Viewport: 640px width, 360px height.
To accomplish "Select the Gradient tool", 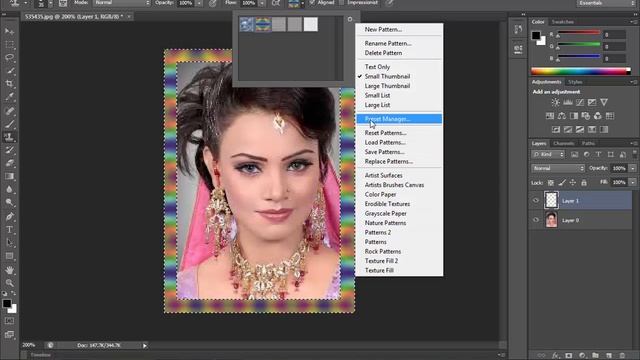I will click(x=9, y=176).
